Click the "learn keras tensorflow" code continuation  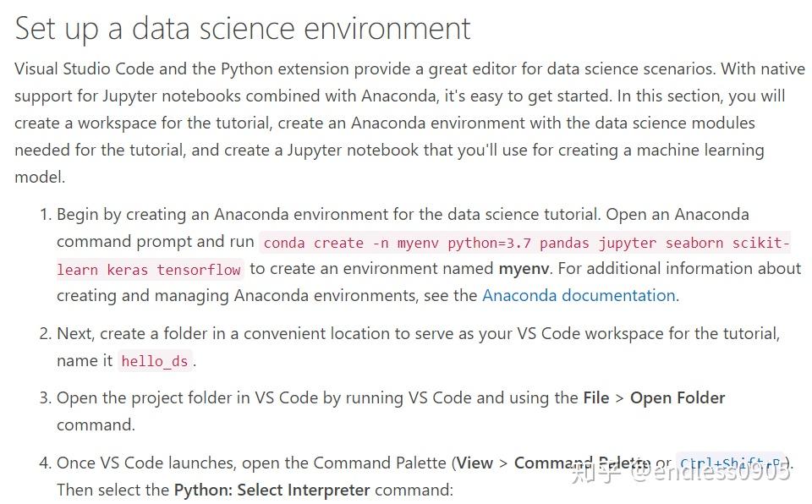(x=150, y=270)
